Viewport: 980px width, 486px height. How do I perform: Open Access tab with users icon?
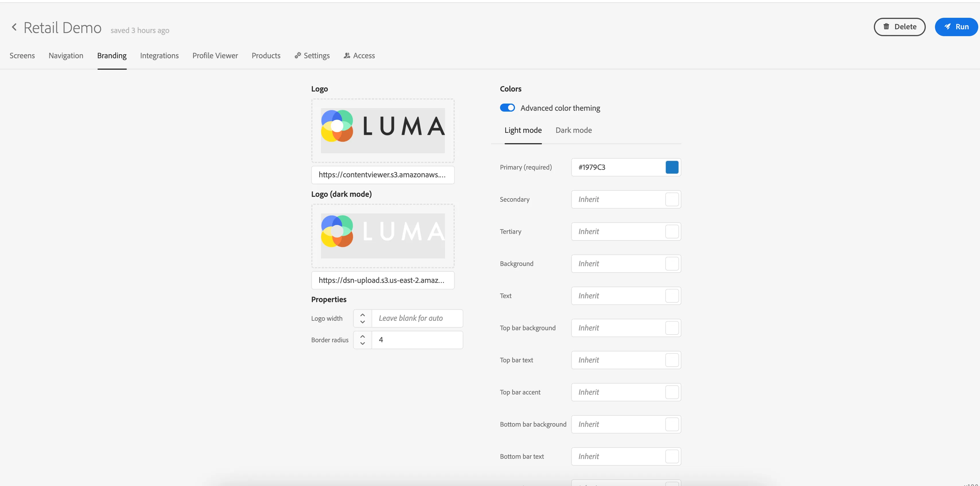click(x=359, y=56)
